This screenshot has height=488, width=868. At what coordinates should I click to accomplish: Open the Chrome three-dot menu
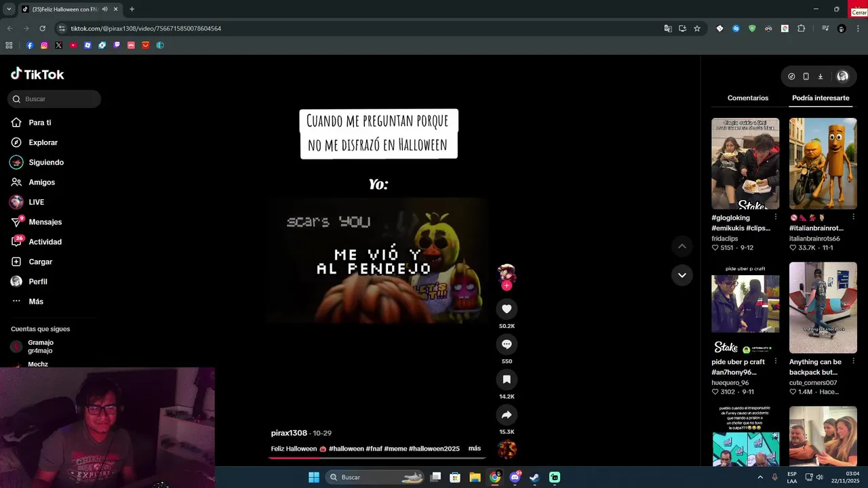pos(859,28)
